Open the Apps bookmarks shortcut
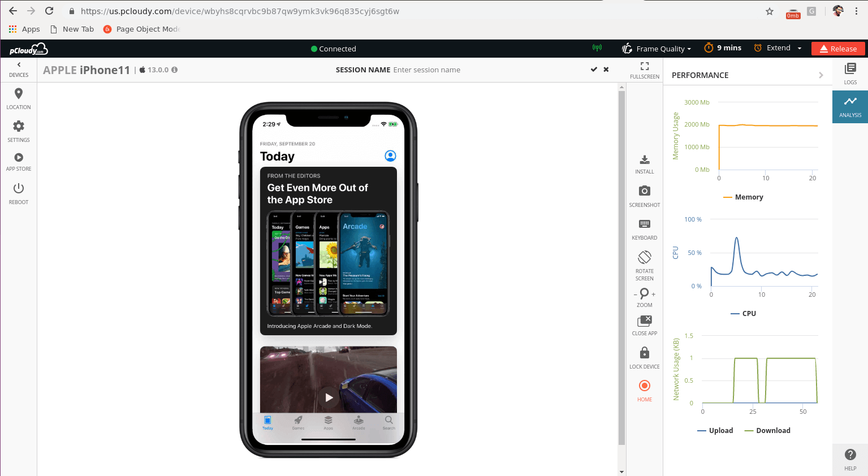The height and width of the screenshot is (476, 868). (24, 29)
